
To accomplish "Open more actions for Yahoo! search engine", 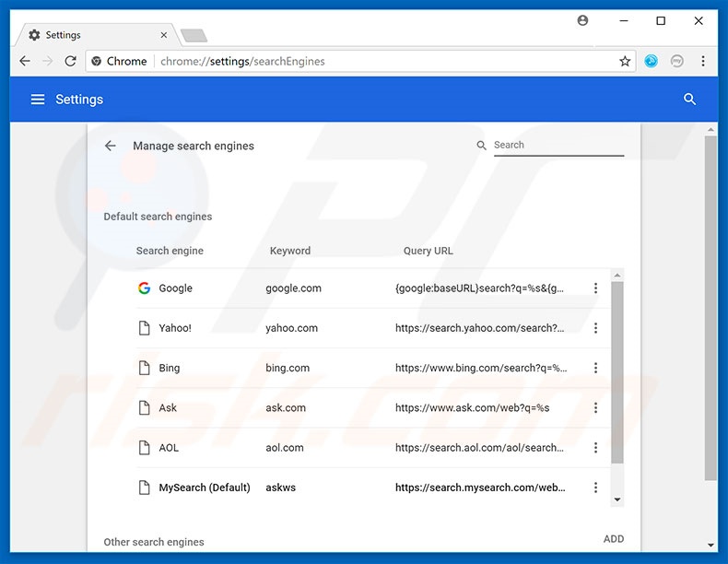I will click(595, 328).
